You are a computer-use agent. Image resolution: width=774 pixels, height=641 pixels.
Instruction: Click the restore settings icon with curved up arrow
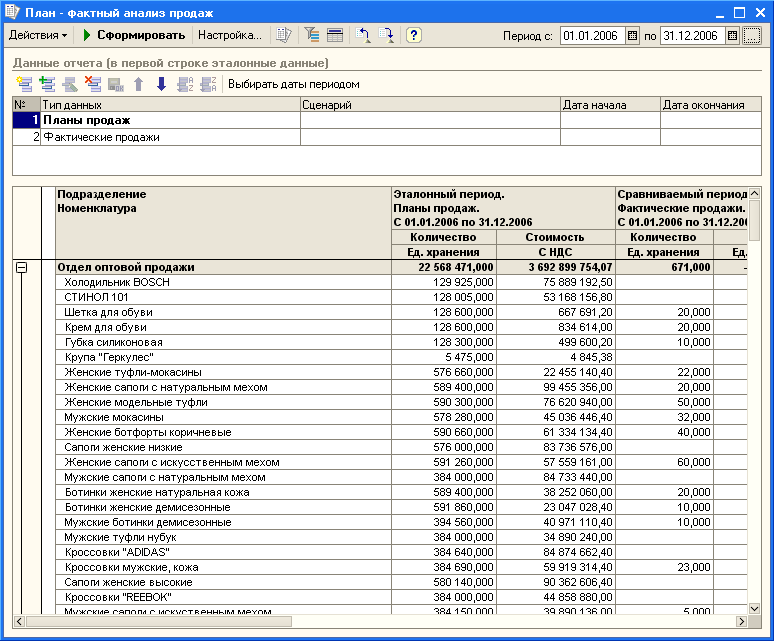click(363, 35)
